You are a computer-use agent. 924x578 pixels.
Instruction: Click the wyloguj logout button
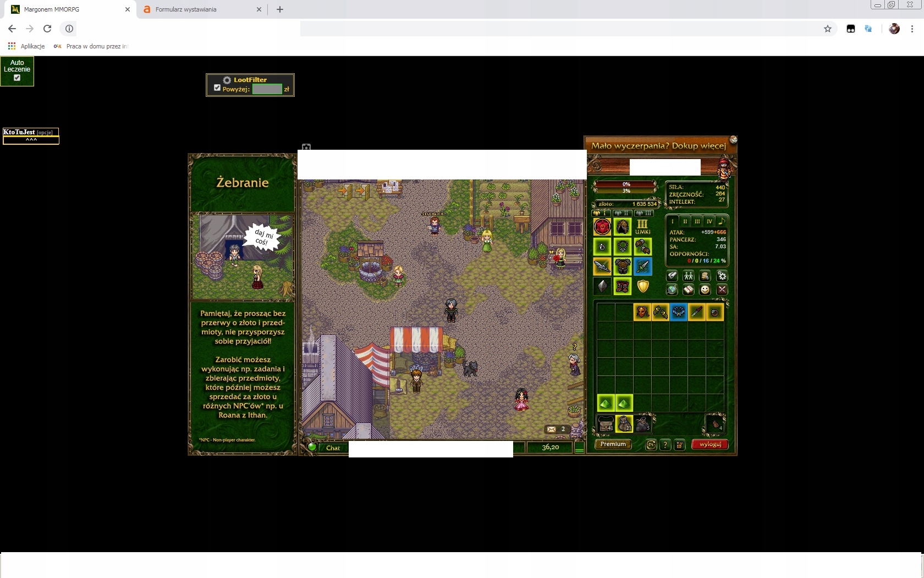pyautogui.click(x=710, y=444)
